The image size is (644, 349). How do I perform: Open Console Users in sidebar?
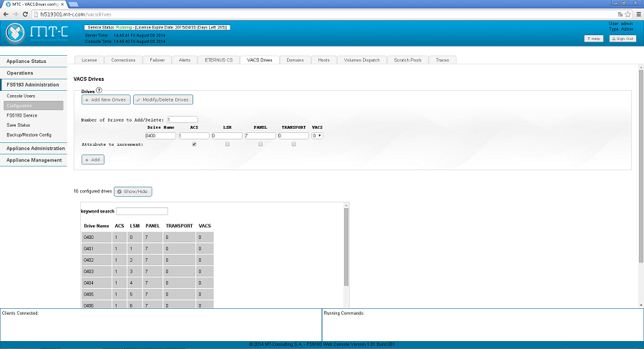coord(21,96)
